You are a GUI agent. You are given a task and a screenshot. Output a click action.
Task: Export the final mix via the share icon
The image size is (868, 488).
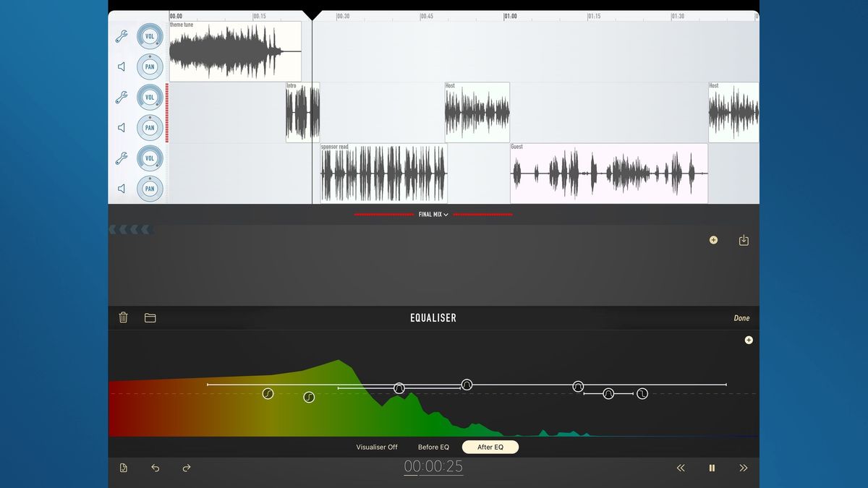[x=744, y=239]
